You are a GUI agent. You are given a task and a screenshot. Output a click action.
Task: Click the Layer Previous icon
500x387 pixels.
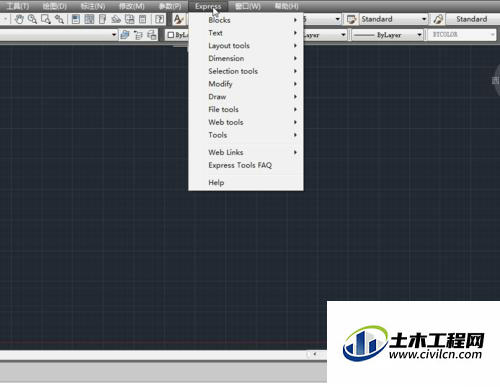[x=138, y=35]
